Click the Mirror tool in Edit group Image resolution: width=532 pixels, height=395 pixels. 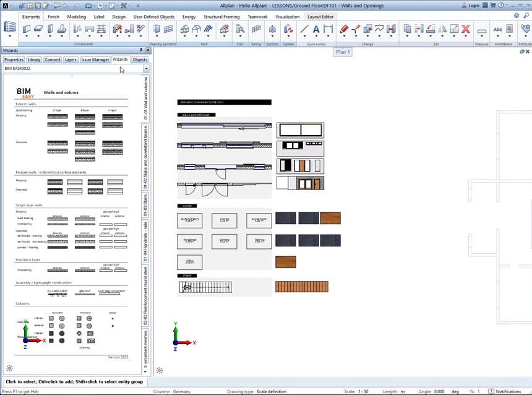coord(442,29)
